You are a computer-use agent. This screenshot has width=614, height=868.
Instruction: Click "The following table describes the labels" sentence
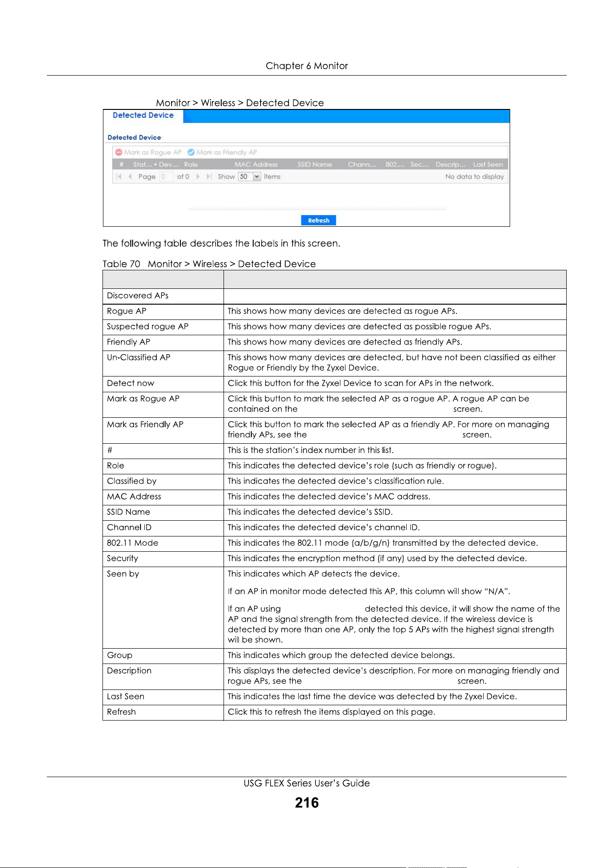click(x=221, y=243)
